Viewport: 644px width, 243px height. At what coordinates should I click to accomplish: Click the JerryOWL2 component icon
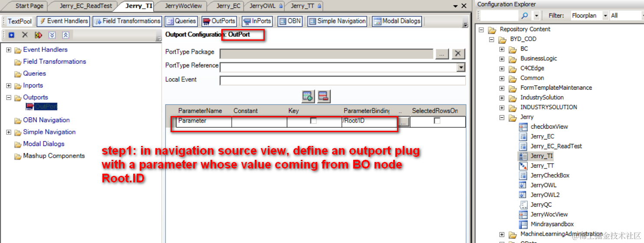pos(523,195)
